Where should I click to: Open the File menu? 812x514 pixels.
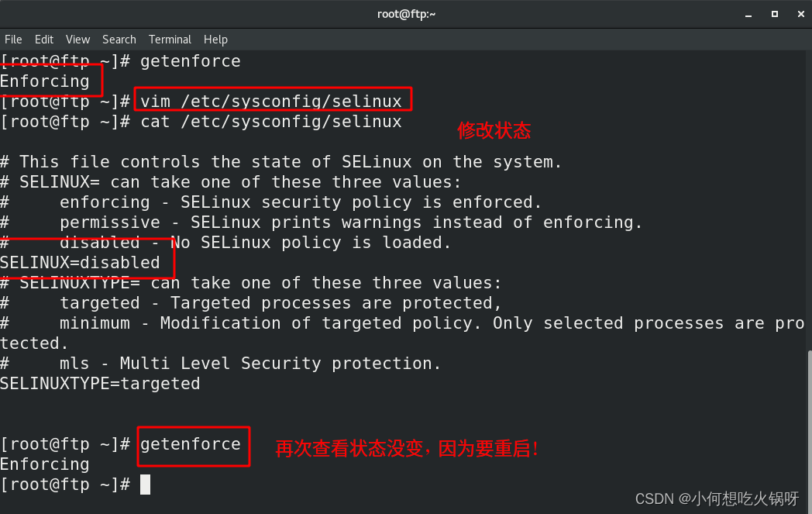(13, 40)
